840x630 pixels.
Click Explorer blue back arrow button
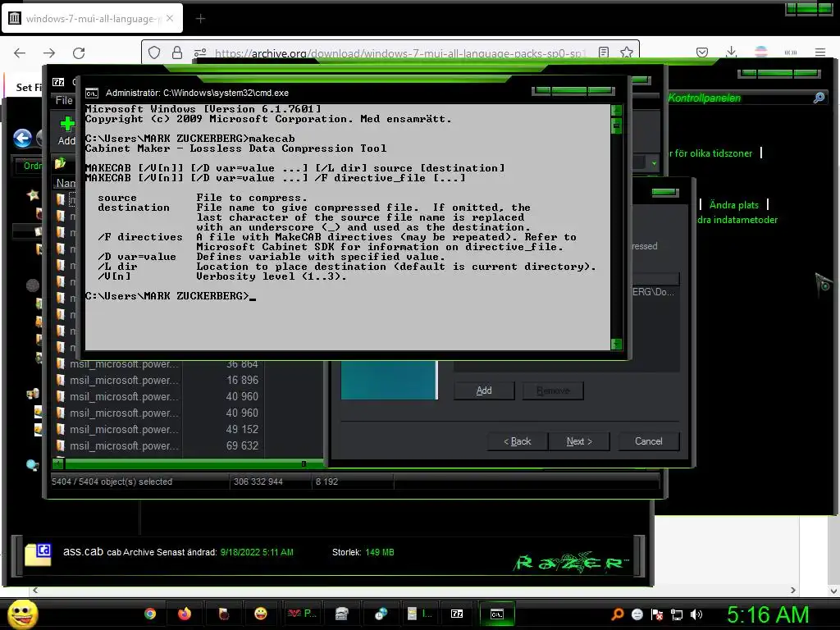pos(22,138)
